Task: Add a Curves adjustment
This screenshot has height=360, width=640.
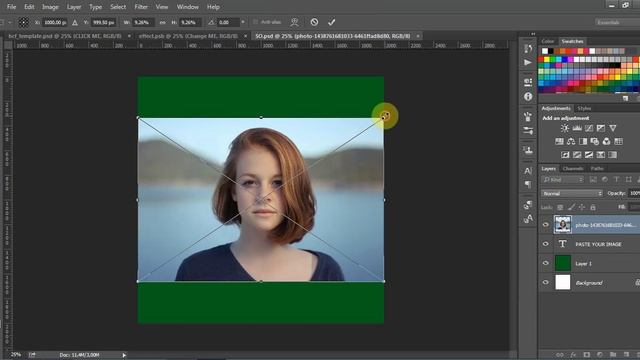Action: (589, 128)
